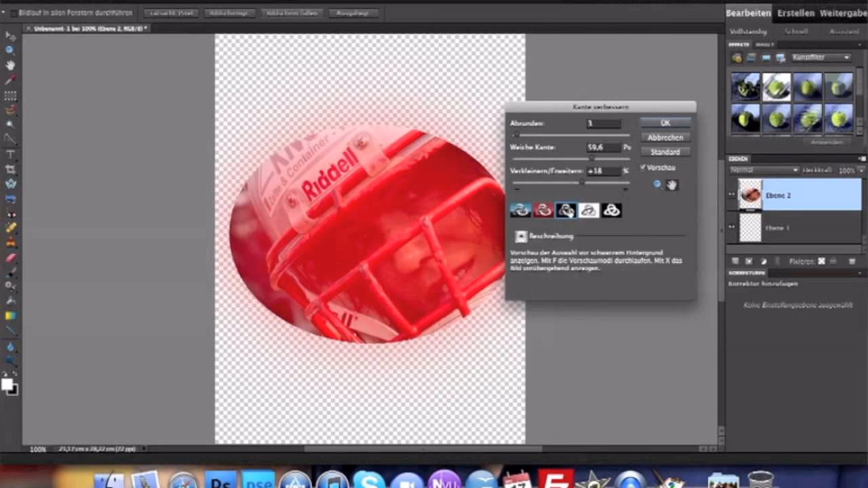Click the foreground color swatch

pyautogui.click(x=7, y=384)
